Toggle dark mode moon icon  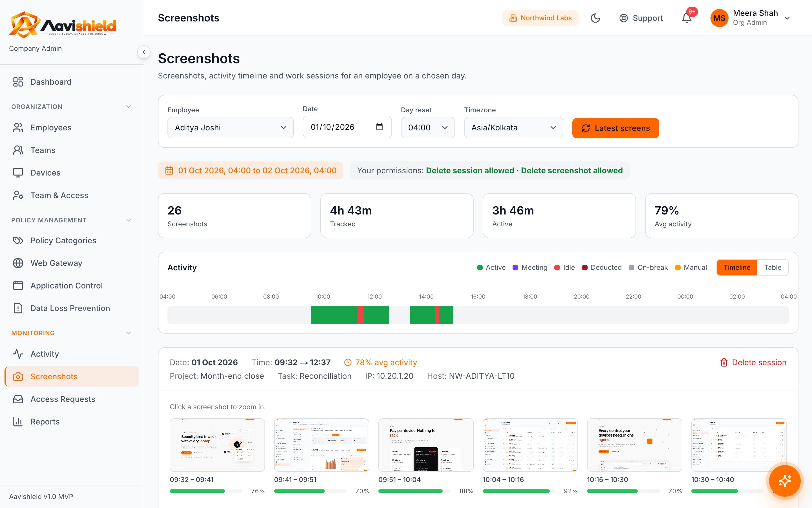point(595,18)
